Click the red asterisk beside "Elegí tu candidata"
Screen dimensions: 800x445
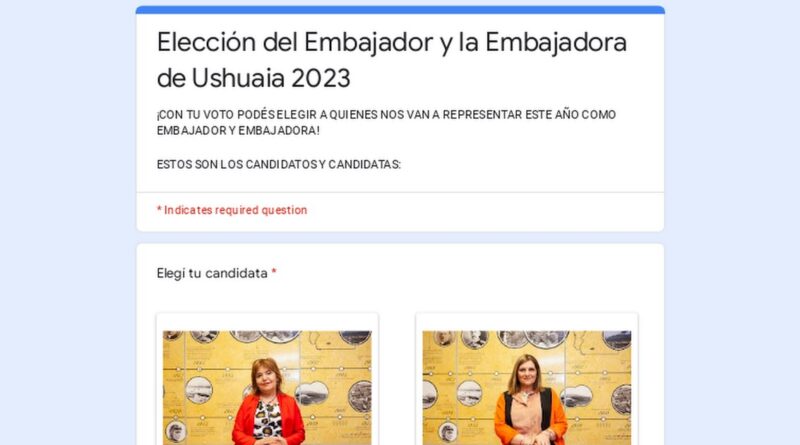[274, 273]
